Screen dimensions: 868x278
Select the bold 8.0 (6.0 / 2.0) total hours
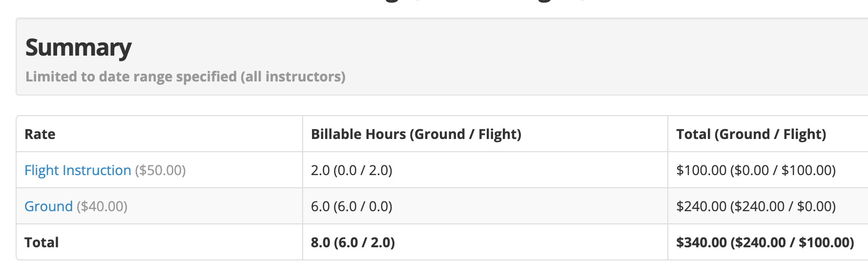point(353,242)
